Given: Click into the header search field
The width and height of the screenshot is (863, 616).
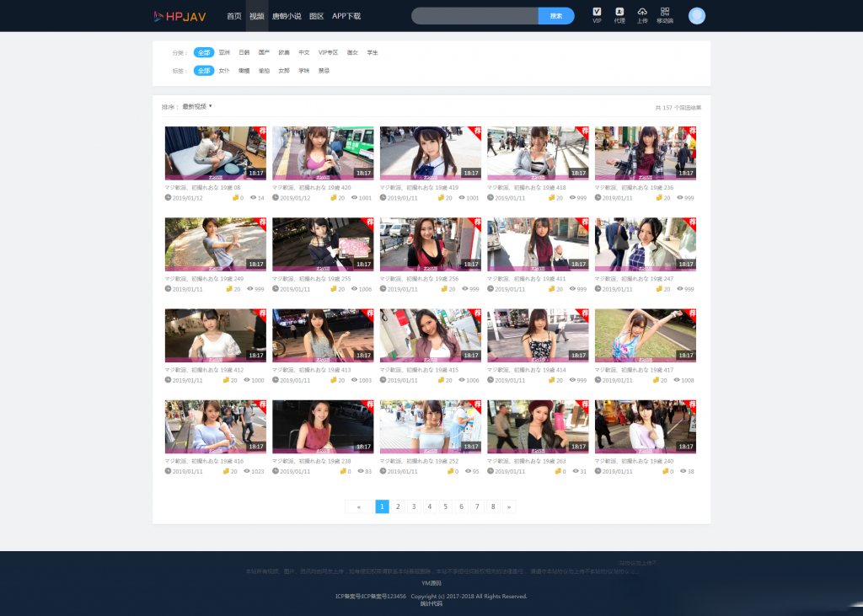Looking at the screenshot, I should [474, 16].
